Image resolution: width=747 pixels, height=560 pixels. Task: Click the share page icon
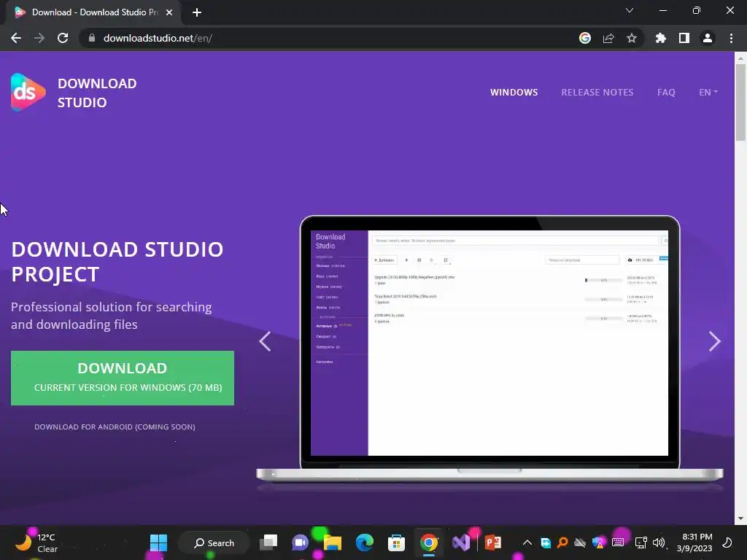tap(608, 38)
